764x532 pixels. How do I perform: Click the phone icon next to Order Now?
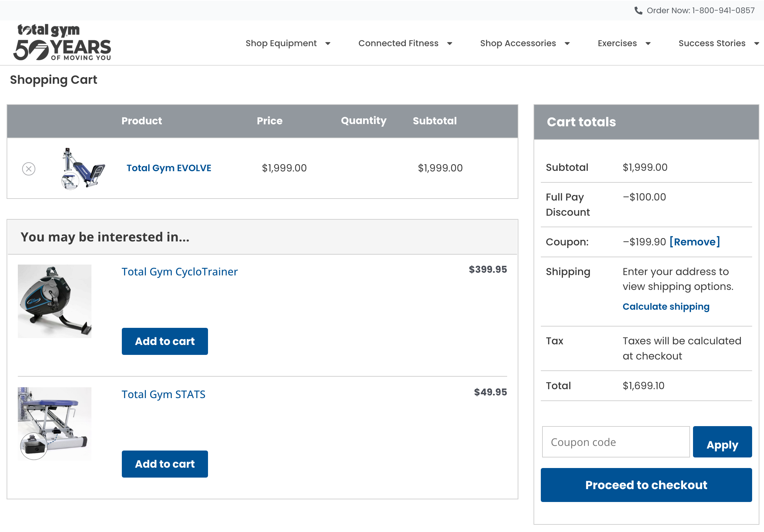pos(638,10)
